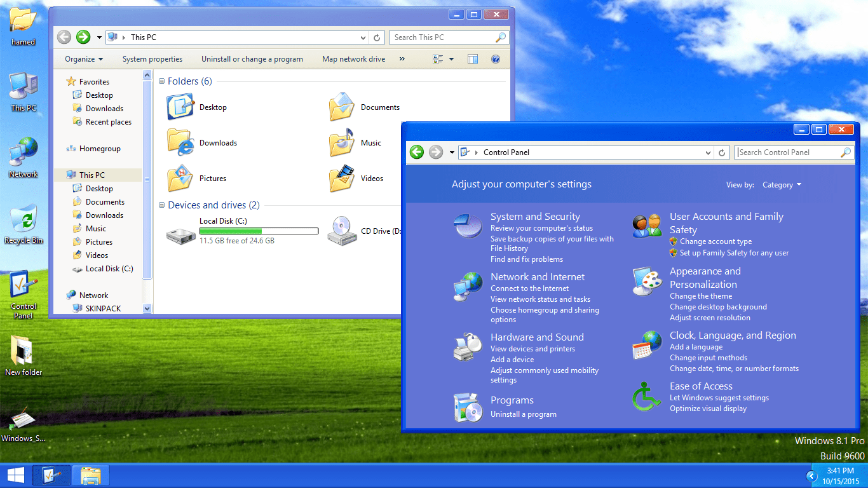Collapse the Devices and drives (2) group
The image size is (868, 488).
[162, 205]
